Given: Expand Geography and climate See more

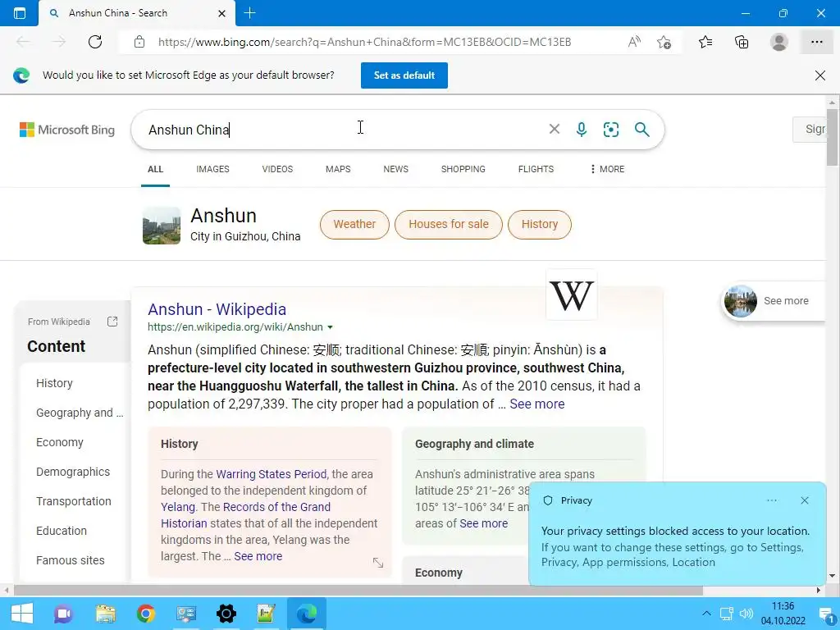Looking at the screenshot, I should [x=484, y=523].
